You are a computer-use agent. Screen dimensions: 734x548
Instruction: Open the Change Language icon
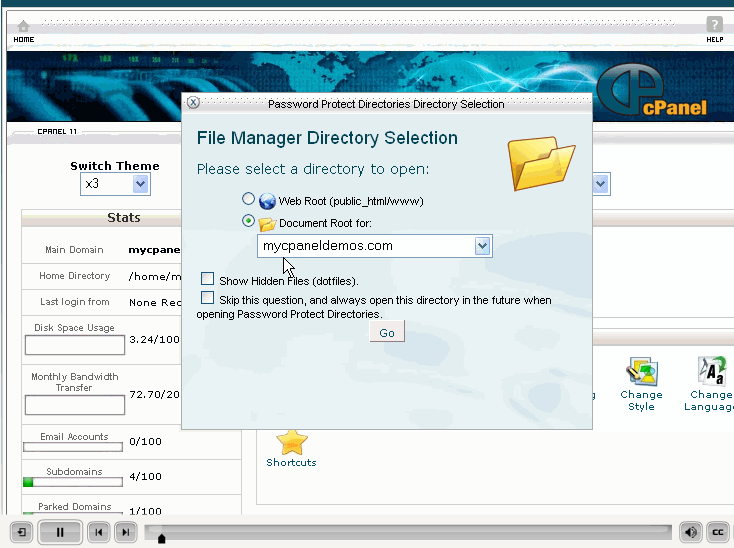[x=712, y=371]
